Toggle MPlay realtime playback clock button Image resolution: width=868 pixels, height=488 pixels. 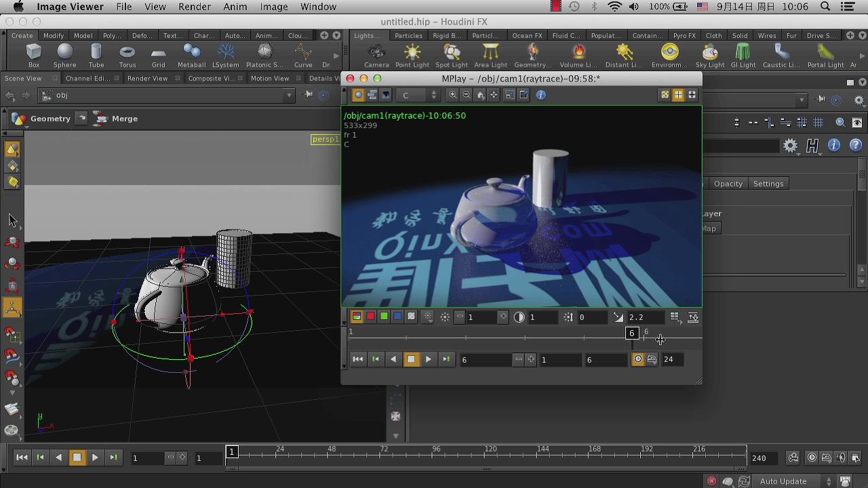[x=637, y=359]
